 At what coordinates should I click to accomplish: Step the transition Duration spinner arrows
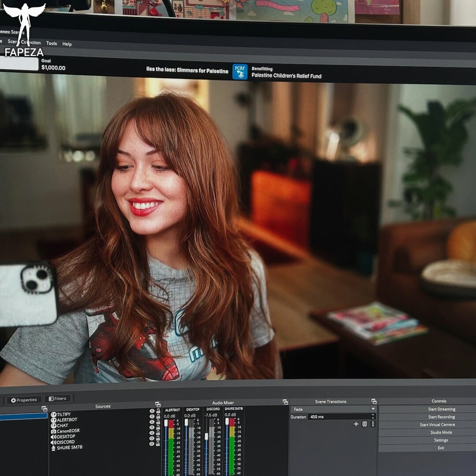373,416
